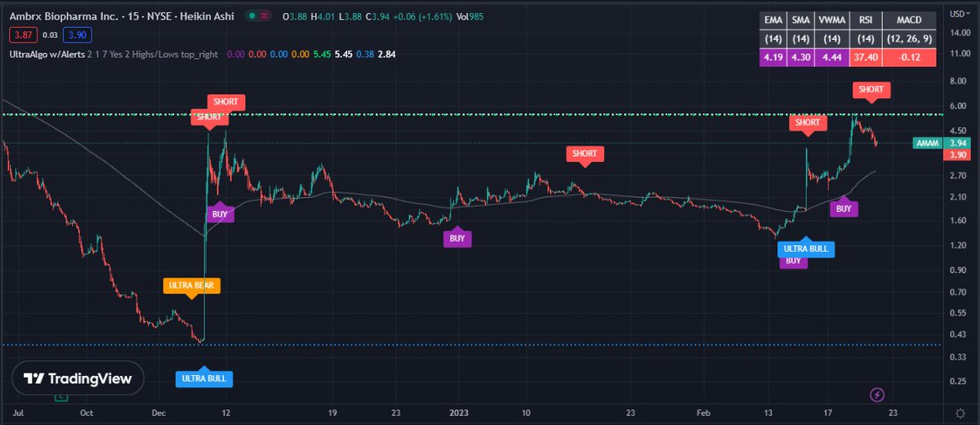Click the earnings E marker near Jul

pos(60,396)
